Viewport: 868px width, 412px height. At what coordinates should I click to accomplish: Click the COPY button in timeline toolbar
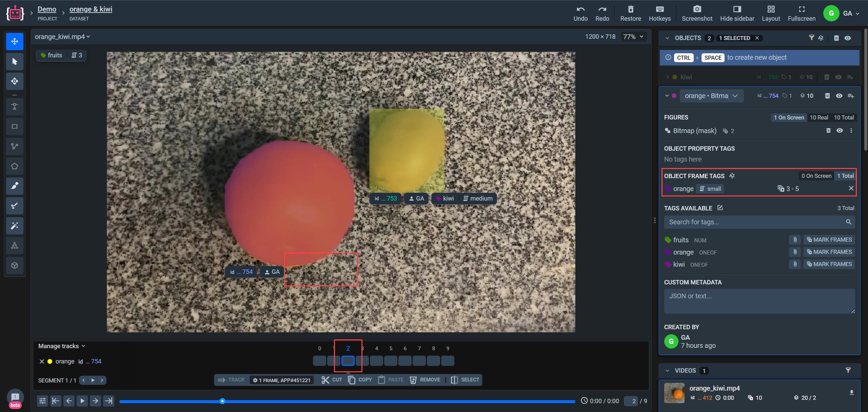[x=360, y=380]
